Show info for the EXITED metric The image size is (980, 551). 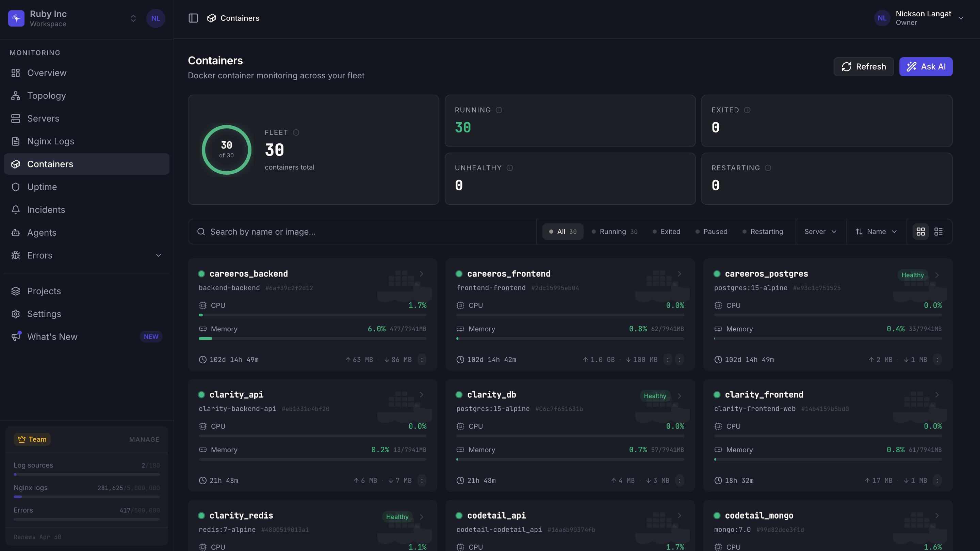(747, 110)
